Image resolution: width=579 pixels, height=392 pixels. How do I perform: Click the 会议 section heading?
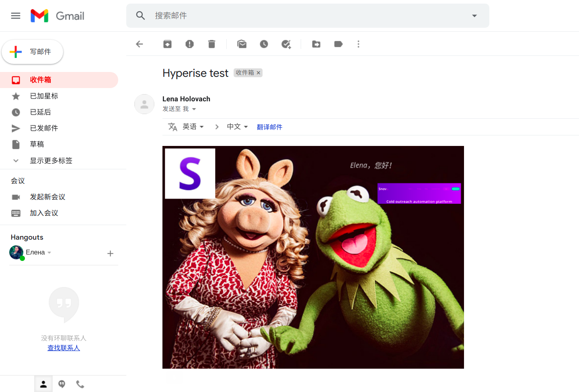(x=18, y=181)
